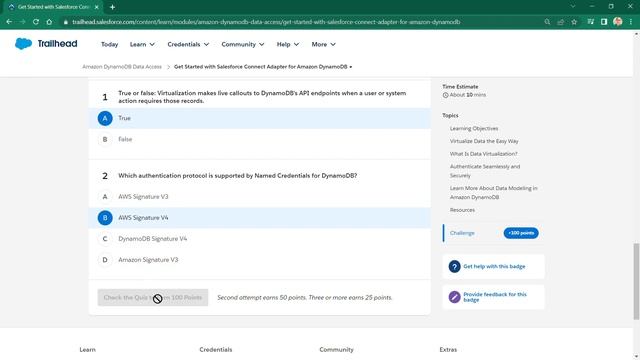Image resolution: width=640 pixels, height=360 pixels.
Task: Expand the Community dropdown menu
Action: [x=243, y=44]
